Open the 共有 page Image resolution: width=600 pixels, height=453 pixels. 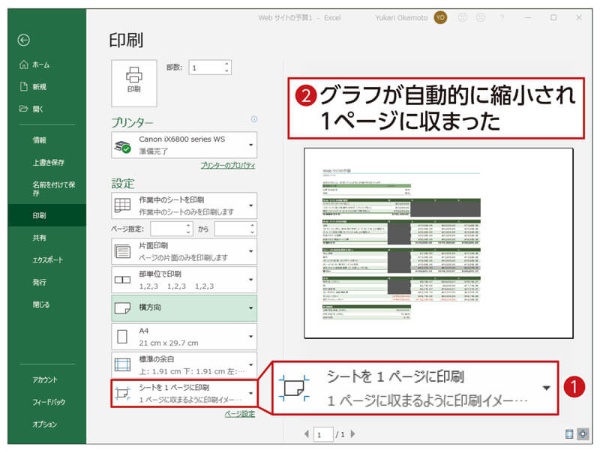(x=39, y=238)
